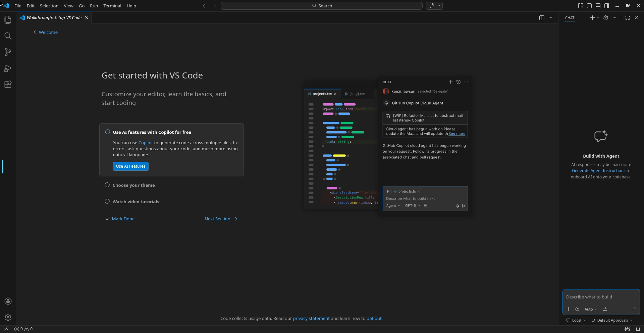The height and width of the screenshot is (333, 644).
Task: Open the Source Control view
Action: (8, 52)
